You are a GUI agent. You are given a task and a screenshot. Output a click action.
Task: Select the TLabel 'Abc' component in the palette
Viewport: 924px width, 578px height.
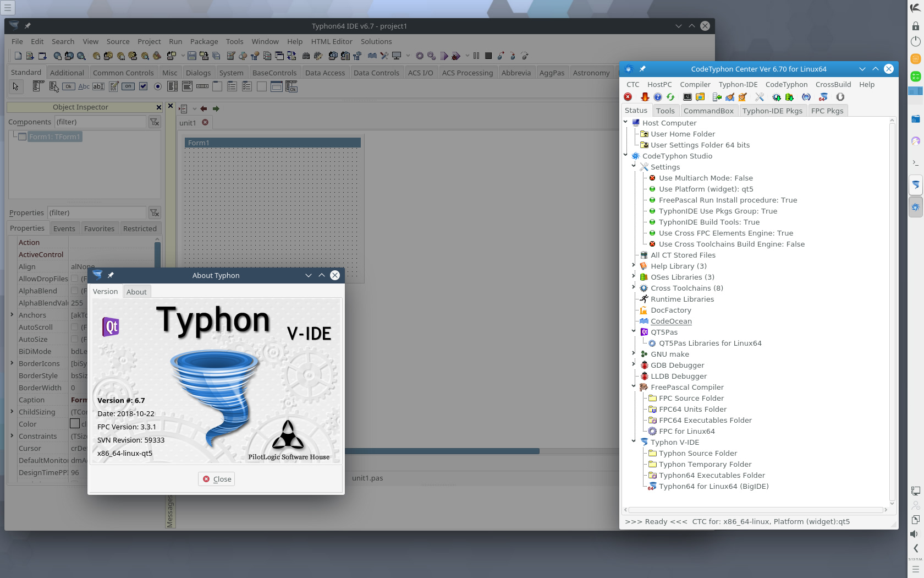[84, 86]
